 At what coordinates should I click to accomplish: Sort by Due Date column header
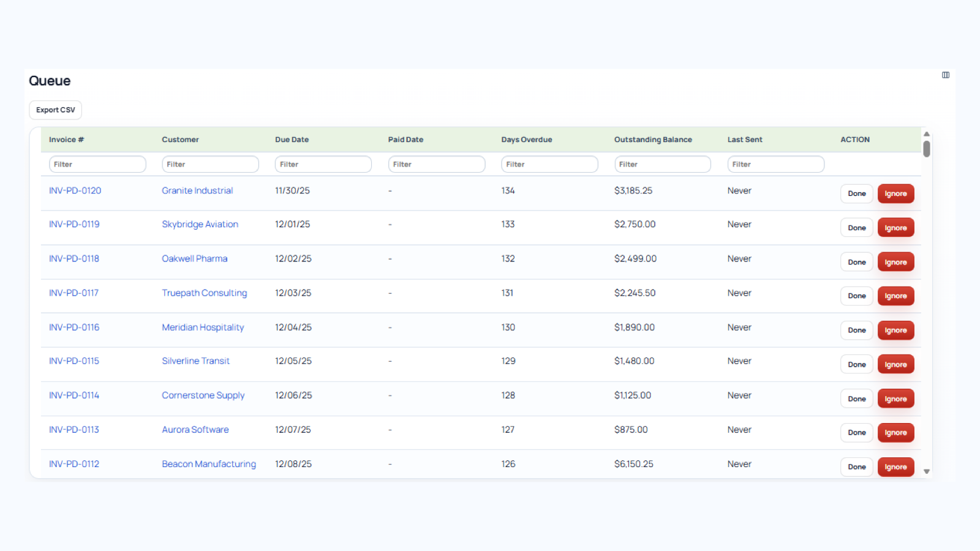pyautogui.click(x=292, y=140)
